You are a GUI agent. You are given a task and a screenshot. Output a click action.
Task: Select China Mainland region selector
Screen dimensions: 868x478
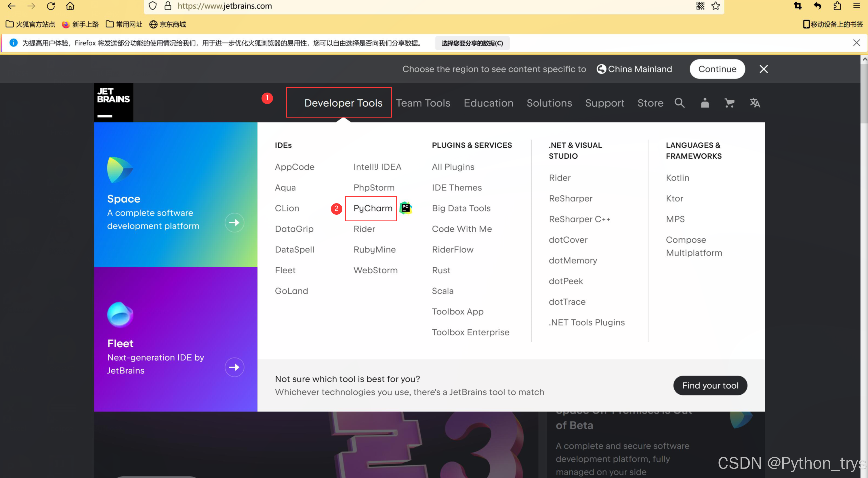[x=634, y=69]
